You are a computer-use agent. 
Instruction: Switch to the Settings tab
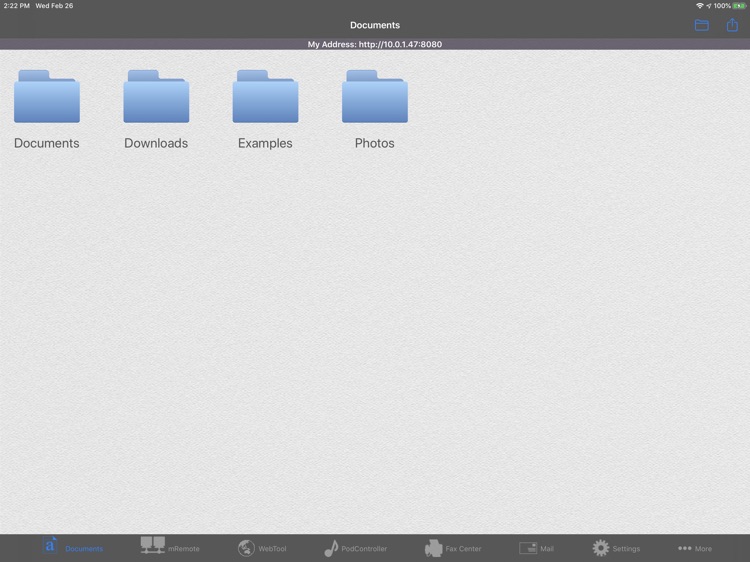(616, 548)
